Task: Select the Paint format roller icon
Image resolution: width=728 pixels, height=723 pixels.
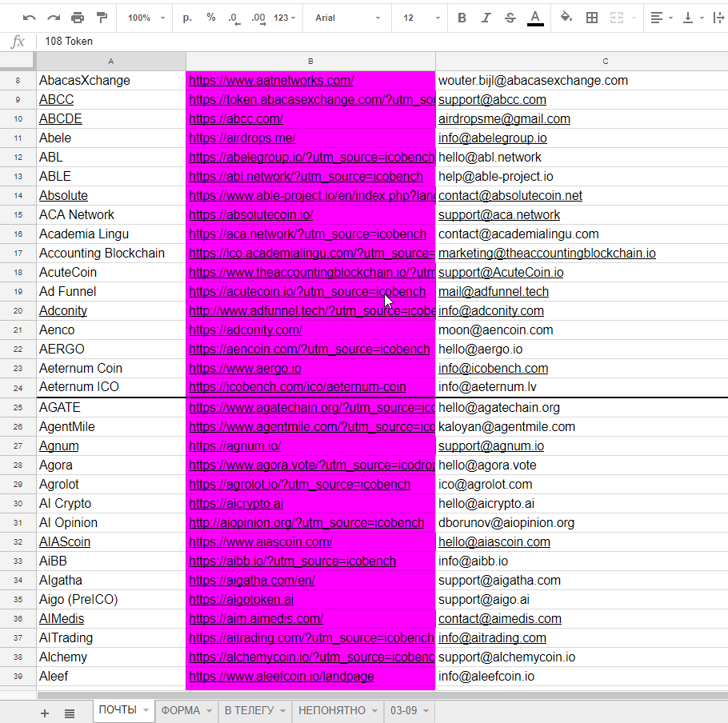Action: click(x=102, y=18)
